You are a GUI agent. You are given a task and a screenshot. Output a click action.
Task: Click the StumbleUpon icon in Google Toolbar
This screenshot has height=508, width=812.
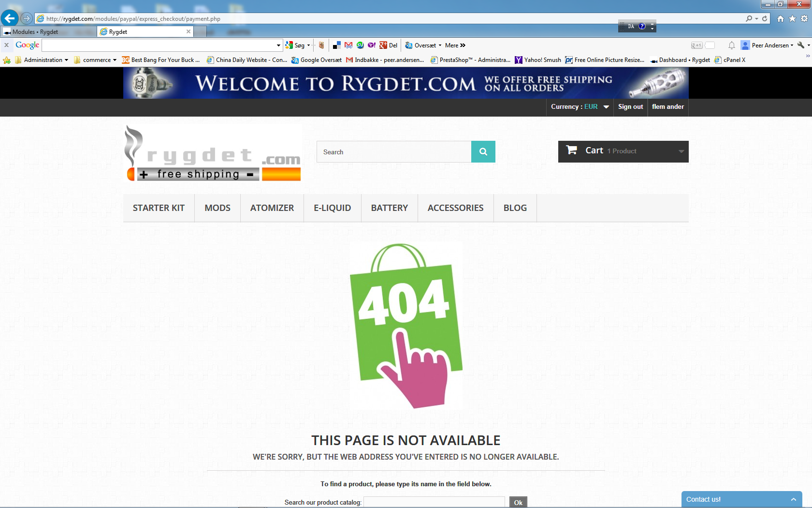point(360,45)
